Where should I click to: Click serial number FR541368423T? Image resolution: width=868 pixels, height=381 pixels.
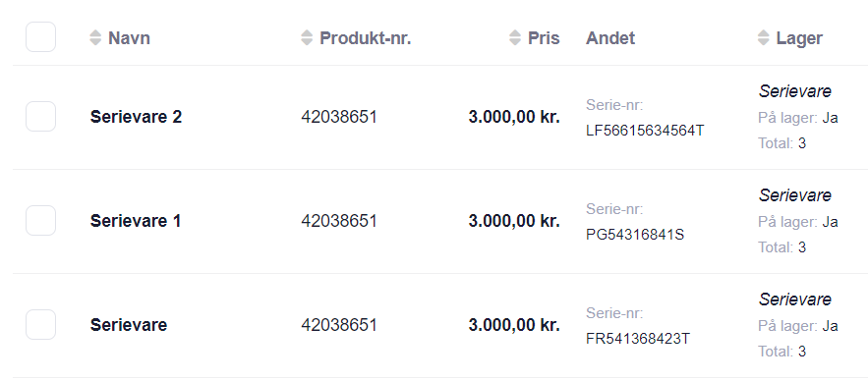pos(638,339)
